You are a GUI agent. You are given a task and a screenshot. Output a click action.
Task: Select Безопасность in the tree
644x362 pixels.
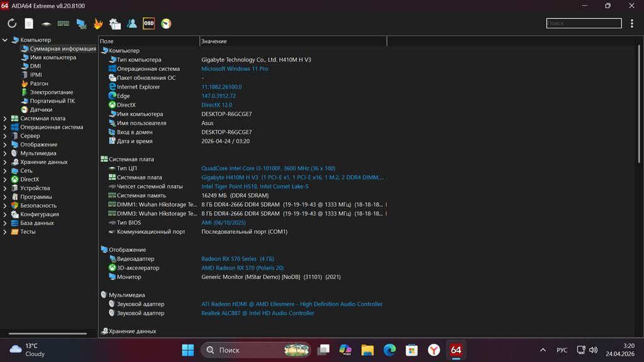point(38,206)
